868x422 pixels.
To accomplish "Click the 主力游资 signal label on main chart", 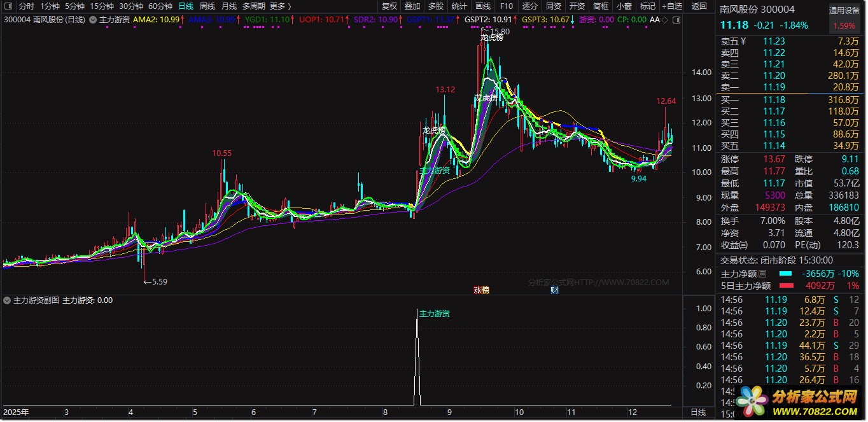I will coord(435,171).
